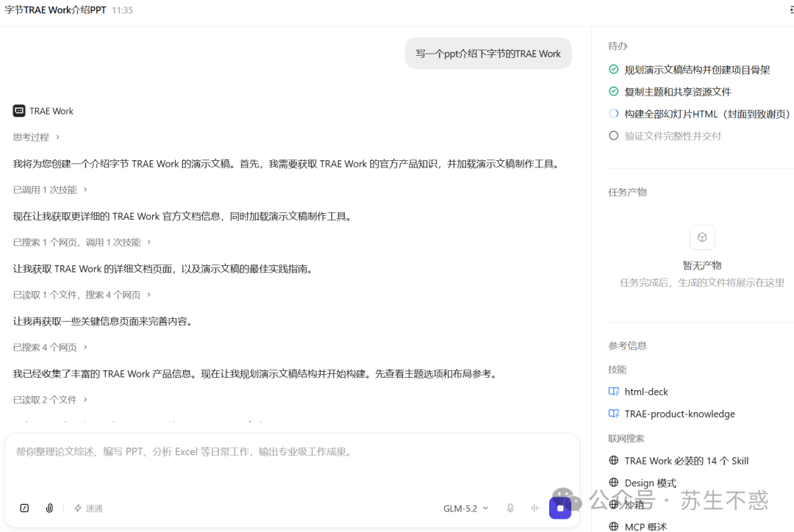Click the 技能 subheading
This screenshot has height=532, width=794.
tap(618, 370)
